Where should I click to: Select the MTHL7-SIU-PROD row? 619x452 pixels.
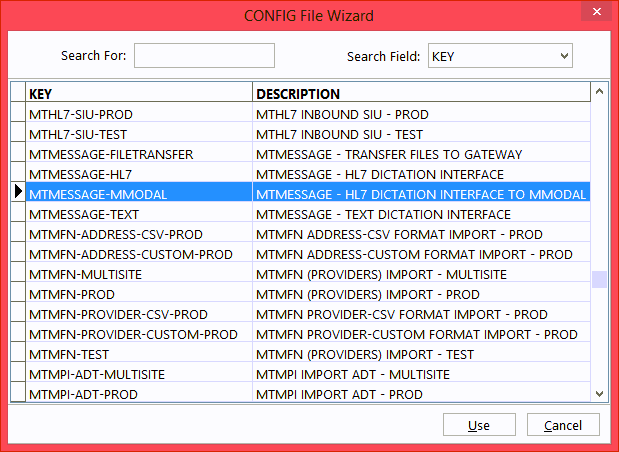pyautogui.click(x=138, y=114)
